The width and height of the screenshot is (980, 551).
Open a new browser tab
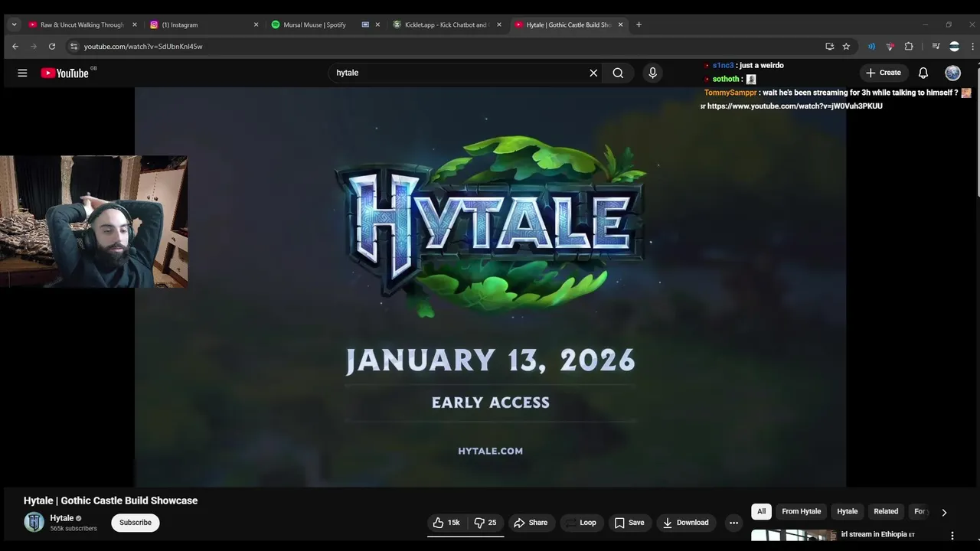(x=639, y=24)
